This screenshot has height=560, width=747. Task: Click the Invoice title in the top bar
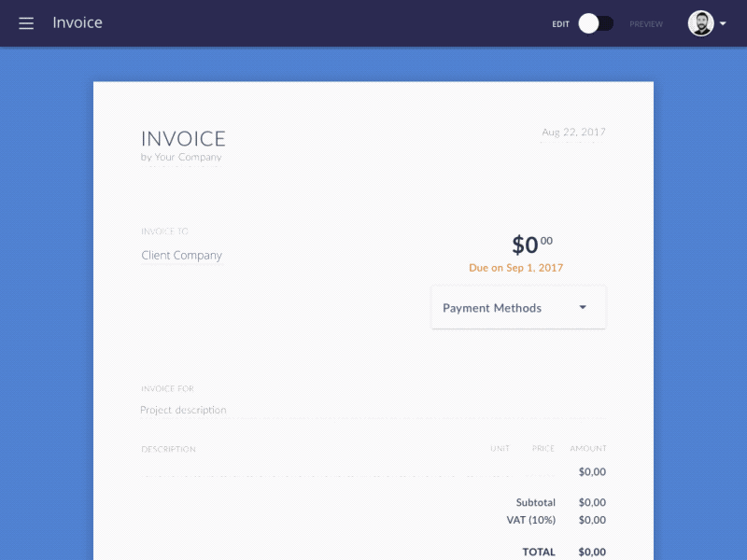click(x=77, y=22)
